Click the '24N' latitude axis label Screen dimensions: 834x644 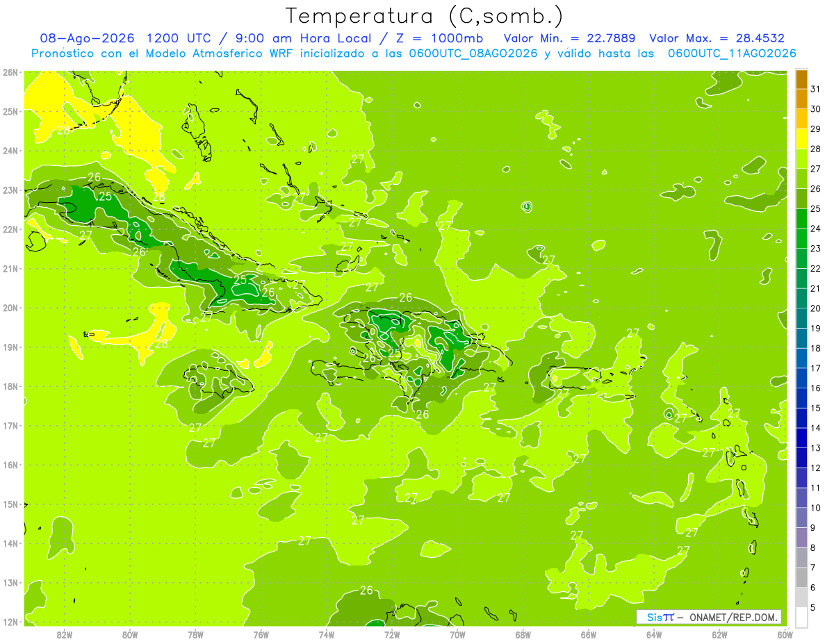(10, 151)
